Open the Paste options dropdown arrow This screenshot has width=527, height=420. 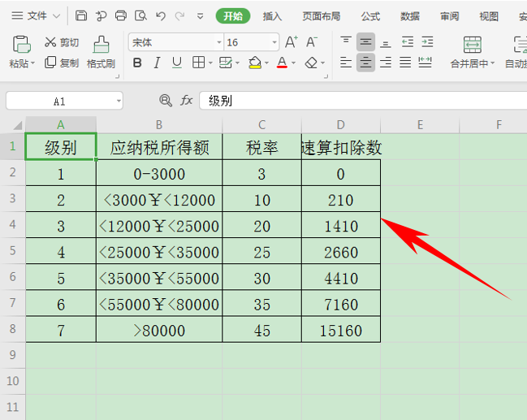pyautogui.click(x=33, y=63)
